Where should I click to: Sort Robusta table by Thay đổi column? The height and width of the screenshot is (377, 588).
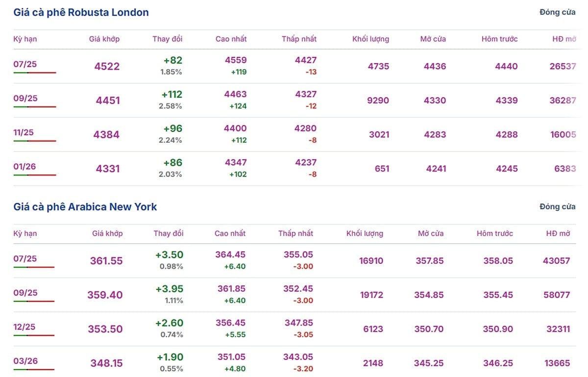point(167,39)
